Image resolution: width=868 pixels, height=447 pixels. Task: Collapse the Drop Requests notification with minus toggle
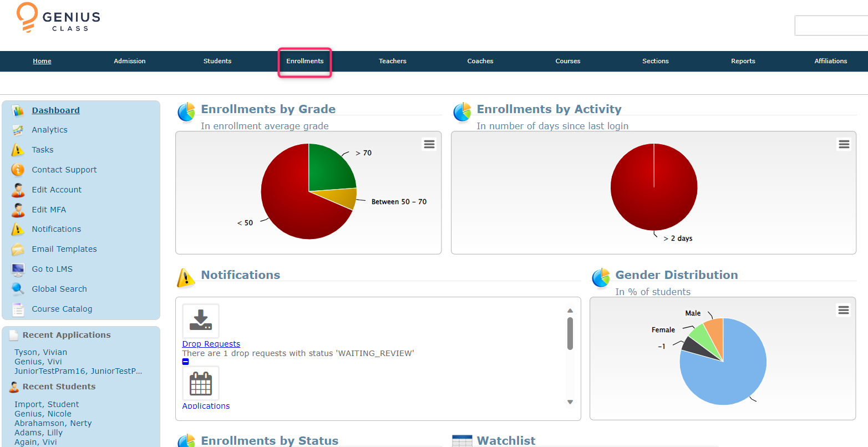click(186, 362)
